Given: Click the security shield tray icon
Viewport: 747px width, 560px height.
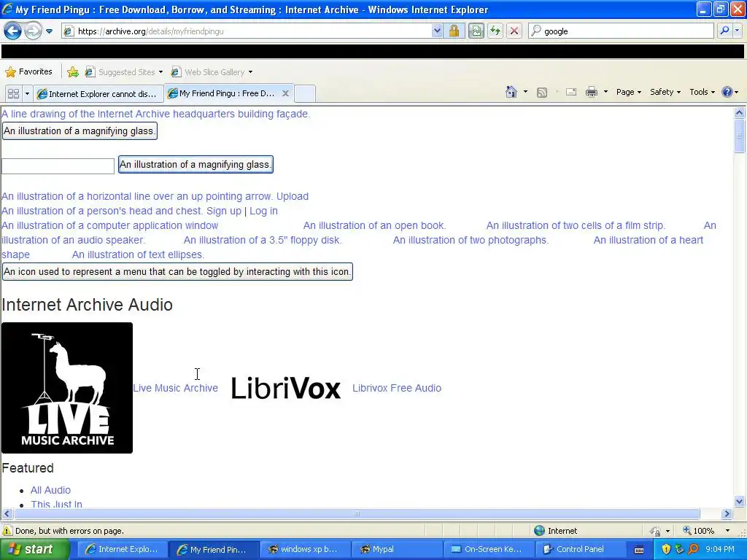Looking at the screenshot, I should [x=666, y=549].
